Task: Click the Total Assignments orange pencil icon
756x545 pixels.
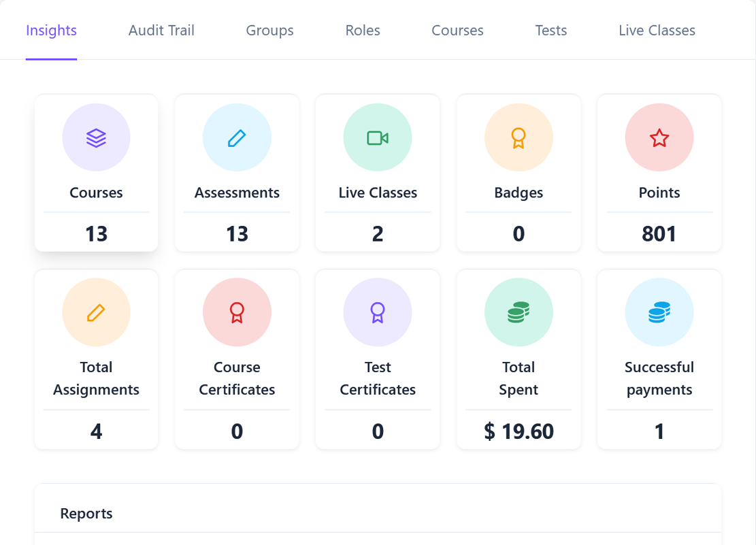Action: pos(96,312)
